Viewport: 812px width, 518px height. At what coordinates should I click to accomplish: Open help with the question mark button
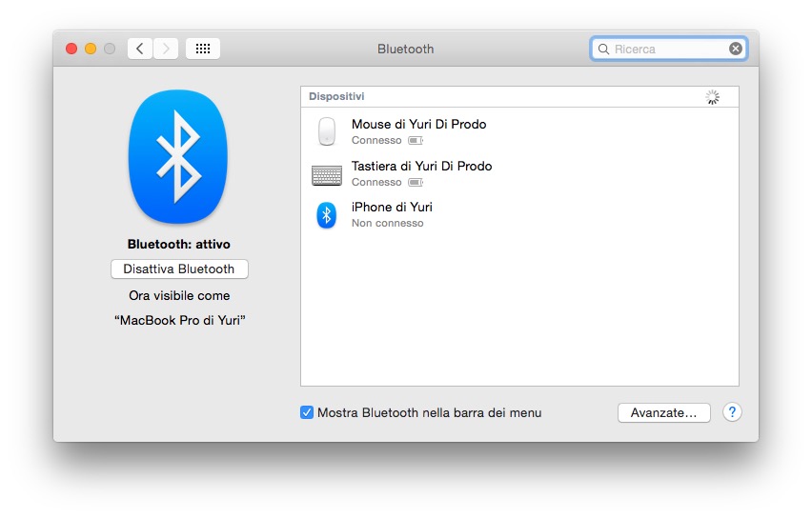[732, 412]
